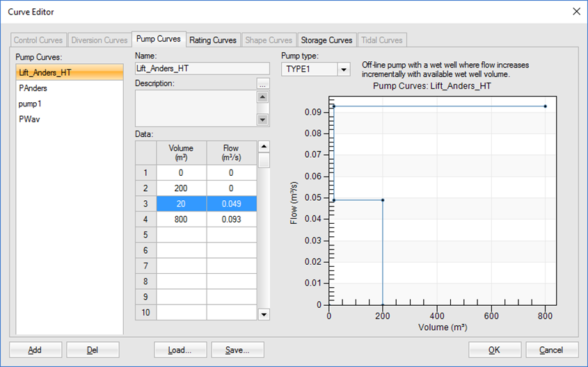The height and width of the screenshot is (367, 588).
Task: Click the empty flow cell in row 7
Action: click(x=232, y=266)
